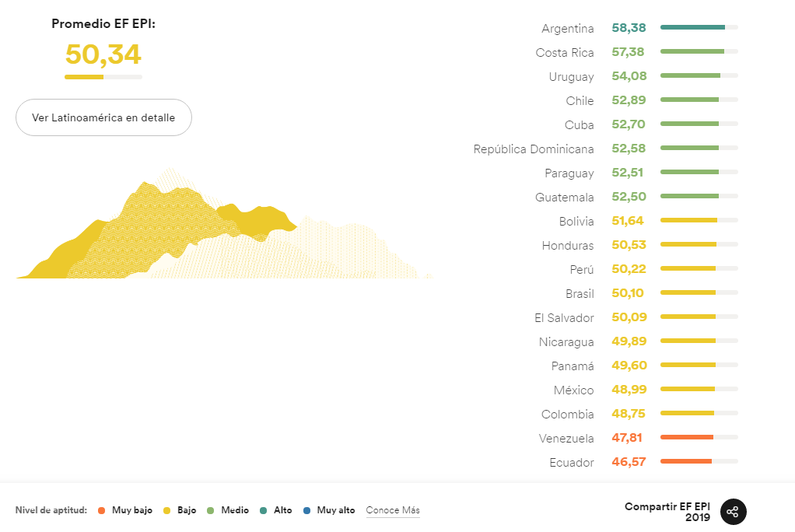This screenshot has width=795, height=532.
Task: Open Ver Latinoamérica en detalle button
Action: [x=103, y=117]
